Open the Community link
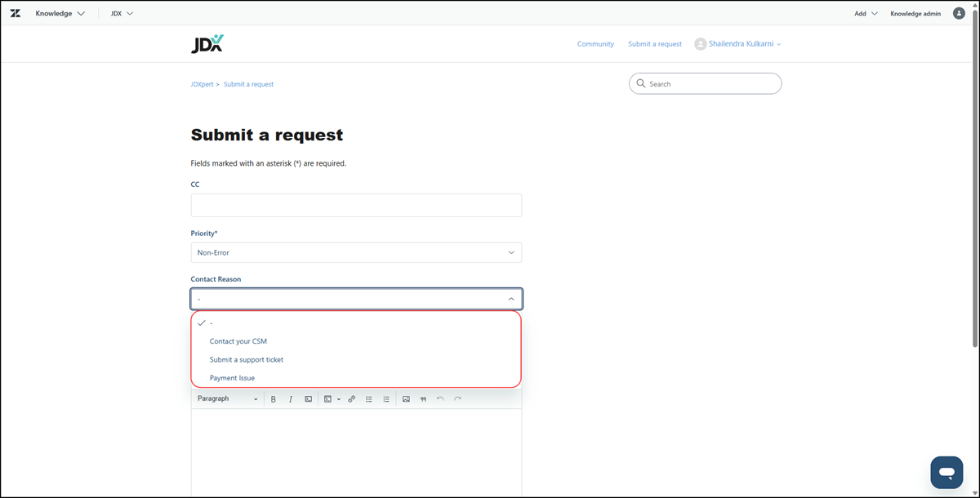 click(595, 44)
